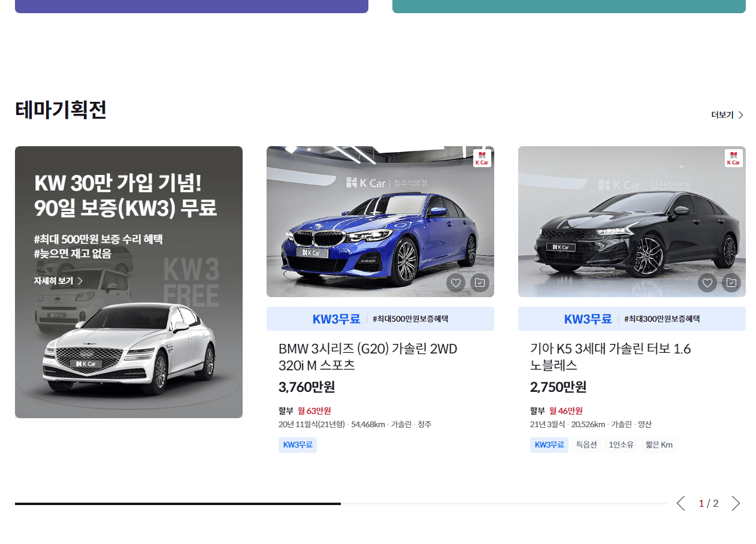Click 자세히 보기 in the KW3 banner

click(x=55, y=280)
